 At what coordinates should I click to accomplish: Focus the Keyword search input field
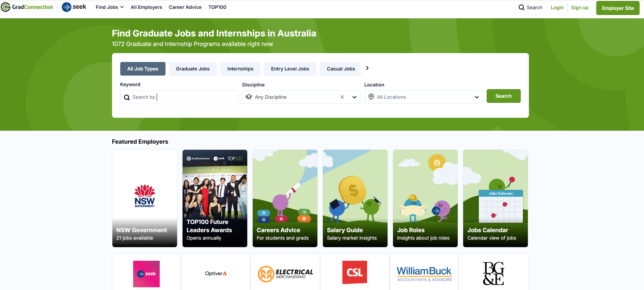pos(179,97)
